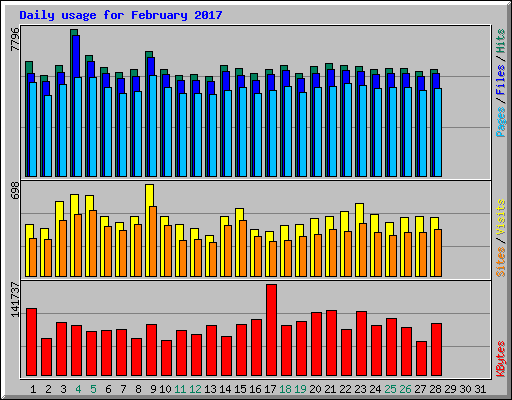Click day label 6 on x-axis
This screenshot has height=400, width=512.
click(108, 389)
